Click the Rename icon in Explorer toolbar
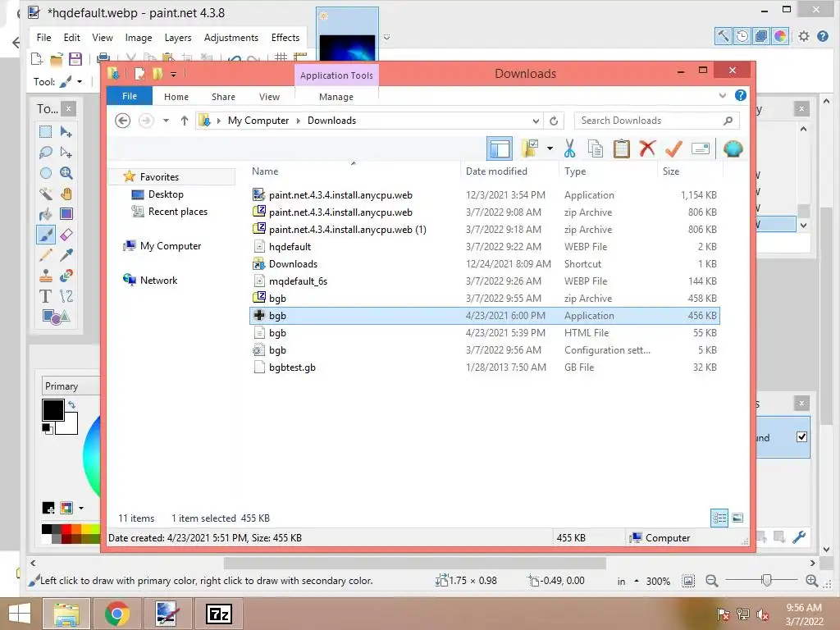840x630 pixels. tap(701, 148)
